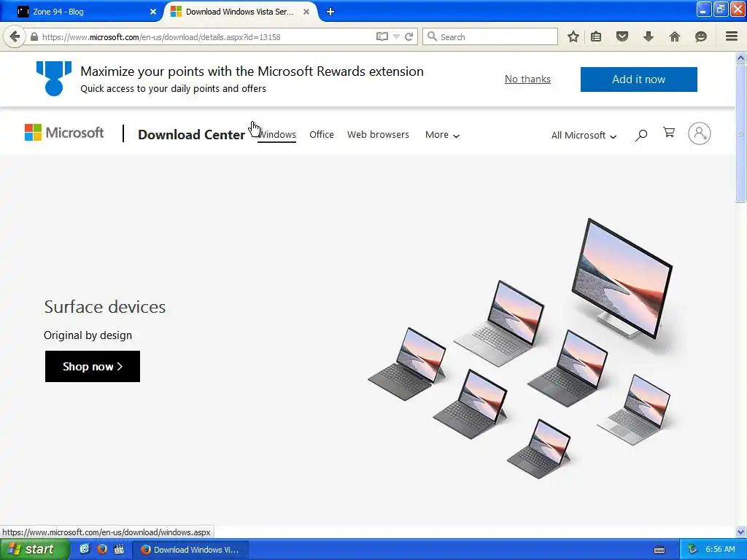Viewport: 747px width, 560px height.
Task: Click the 6:56 AM taskbar clock
Action: click(720, 549)
